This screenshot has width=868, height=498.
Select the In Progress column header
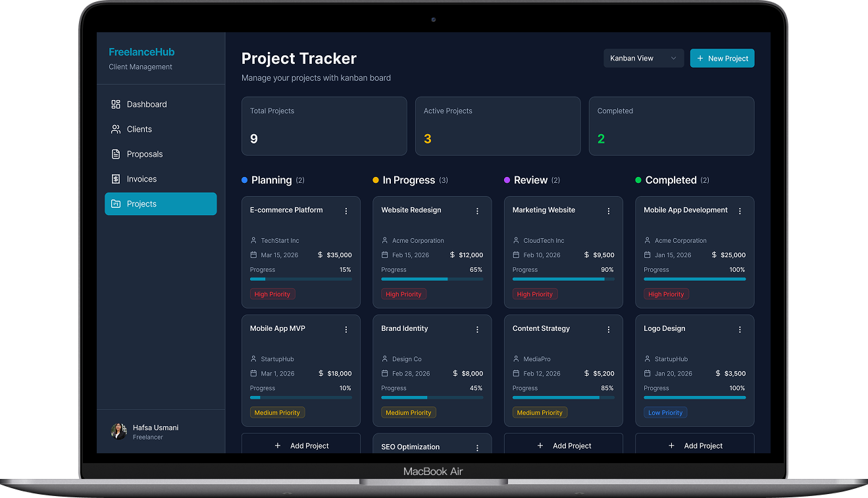[409, 180]
